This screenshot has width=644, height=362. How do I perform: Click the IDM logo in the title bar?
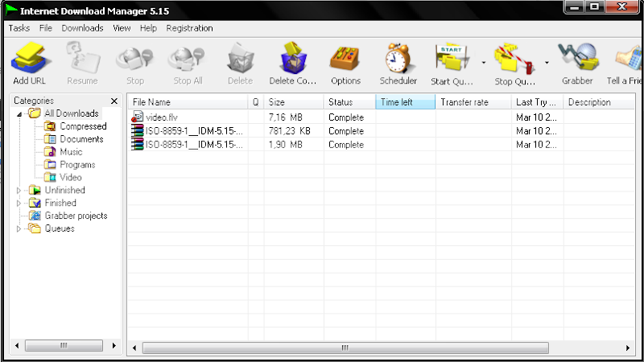coord(11,10)
